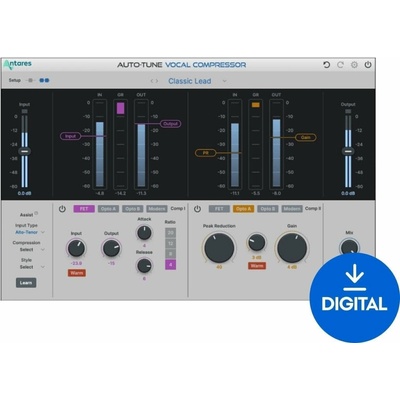Click the Peak Reduction knob

[x=219, y=248]
